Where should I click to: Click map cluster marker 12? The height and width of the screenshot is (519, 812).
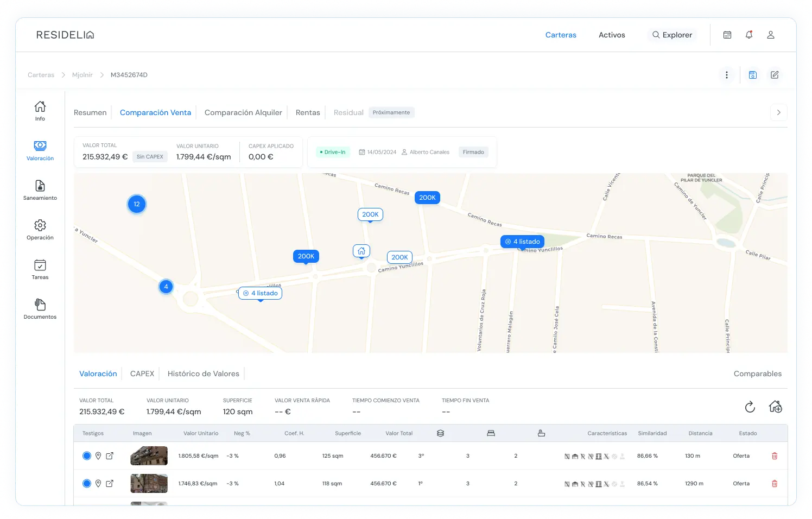click(137, 204)
